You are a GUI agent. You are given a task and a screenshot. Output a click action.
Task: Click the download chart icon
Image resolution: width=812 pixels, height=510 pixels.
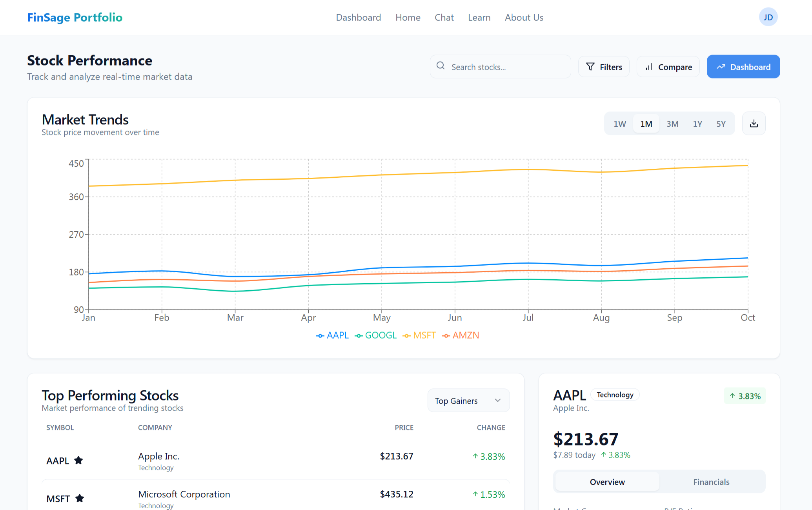pos(754,124)
